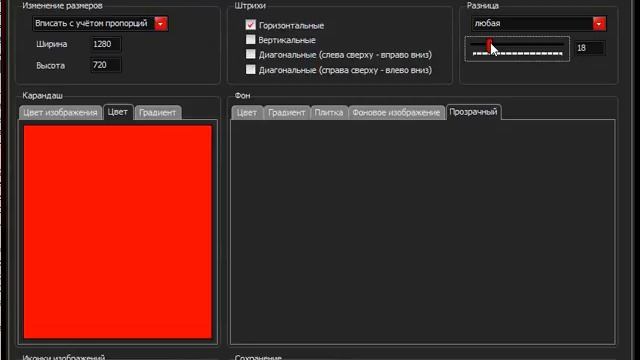Image resolution: width=640 pixels, height=360 pixels.
Task: Select the Карандаш 'Цвет' tab
Action: 118,112
